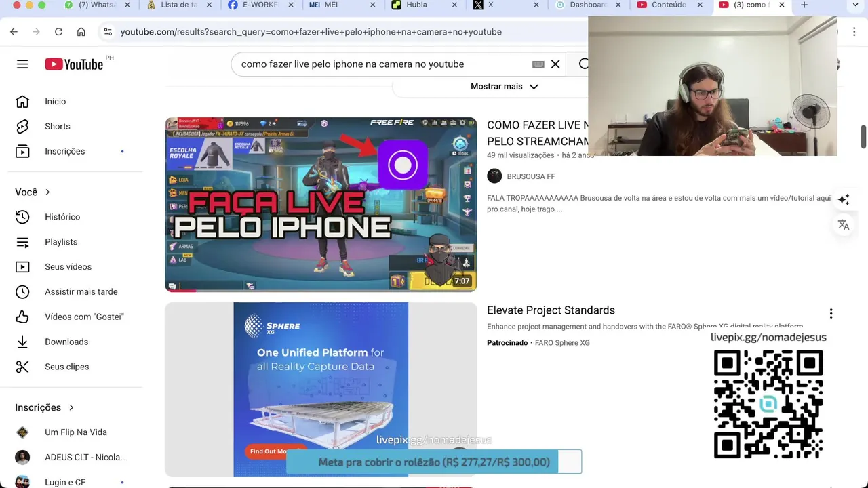Viewport: 868px width, 488px height.
Task: Click the search magnifier button
Action: [x=583, y=64]
